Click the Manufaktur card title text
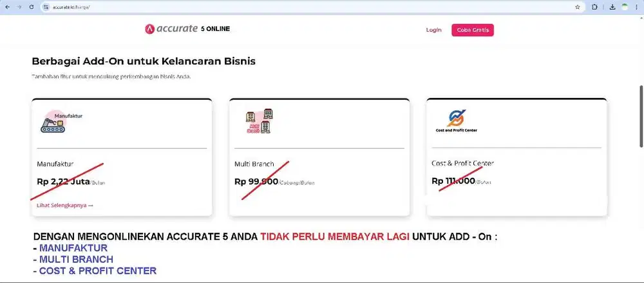 point(55,164)
